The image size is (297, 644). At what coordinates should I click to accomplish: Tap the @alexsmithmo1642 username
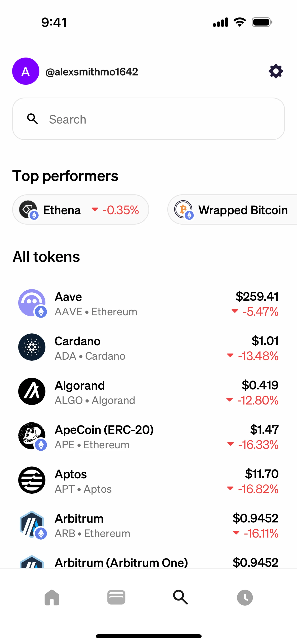[x=92, y=72]
